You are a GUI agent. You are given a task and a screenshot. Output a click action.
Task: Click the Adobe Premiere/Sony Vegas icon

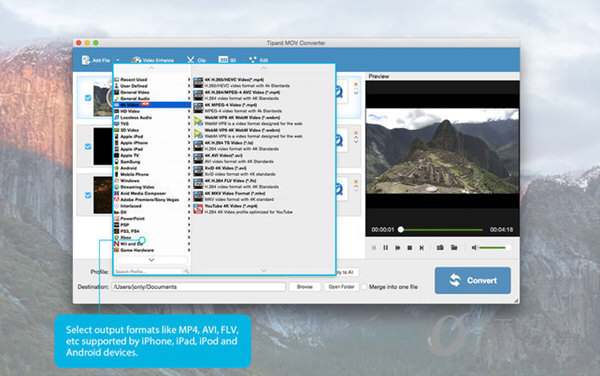click(x=117, y=199)
